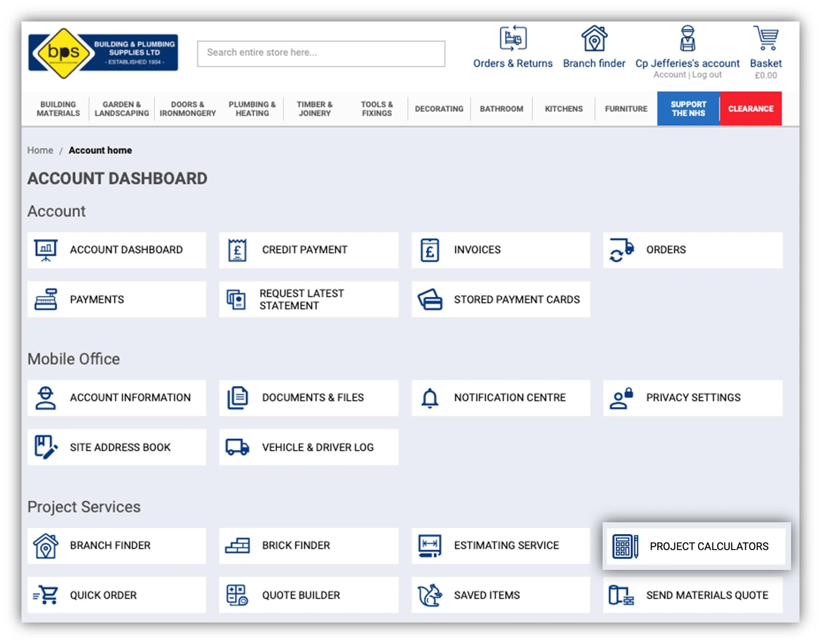Select the Brick Finder wall icon
Screen dimensions: 821x644
236,545
